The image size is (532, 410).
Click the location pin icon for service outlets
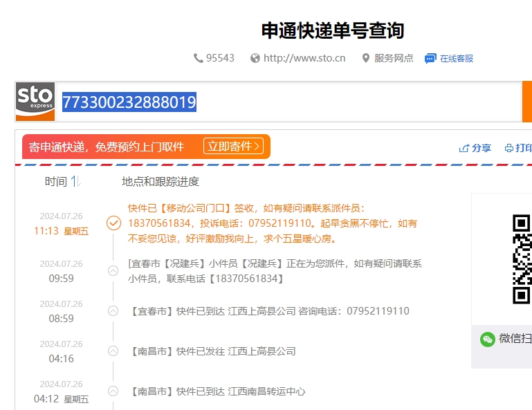tap(366, 58)
